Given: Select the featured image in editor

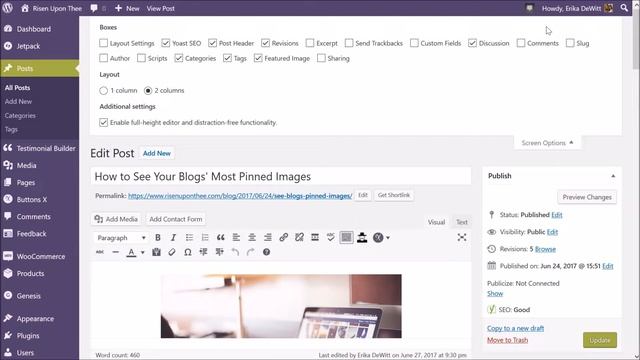Looking at the screenshot, I should coord(281,306).
